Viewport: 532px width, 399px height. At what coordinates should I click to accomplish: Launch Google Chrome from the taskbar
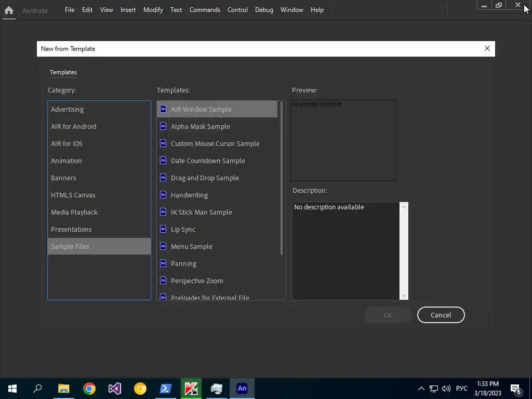click(89, 389)
